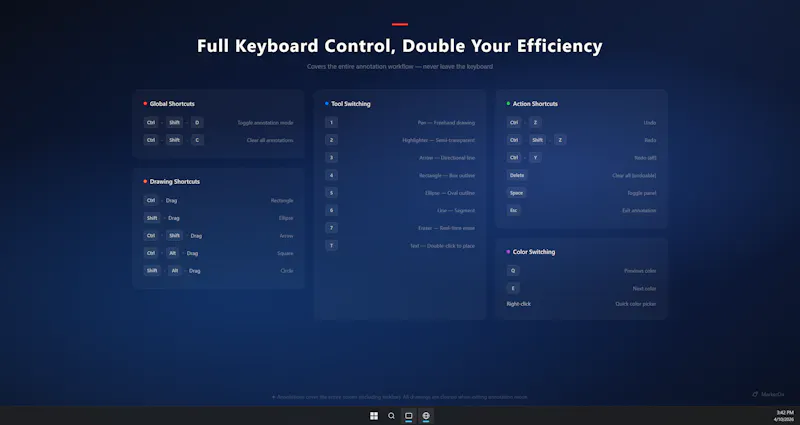Click 'Next color' label

click(644, 289)
